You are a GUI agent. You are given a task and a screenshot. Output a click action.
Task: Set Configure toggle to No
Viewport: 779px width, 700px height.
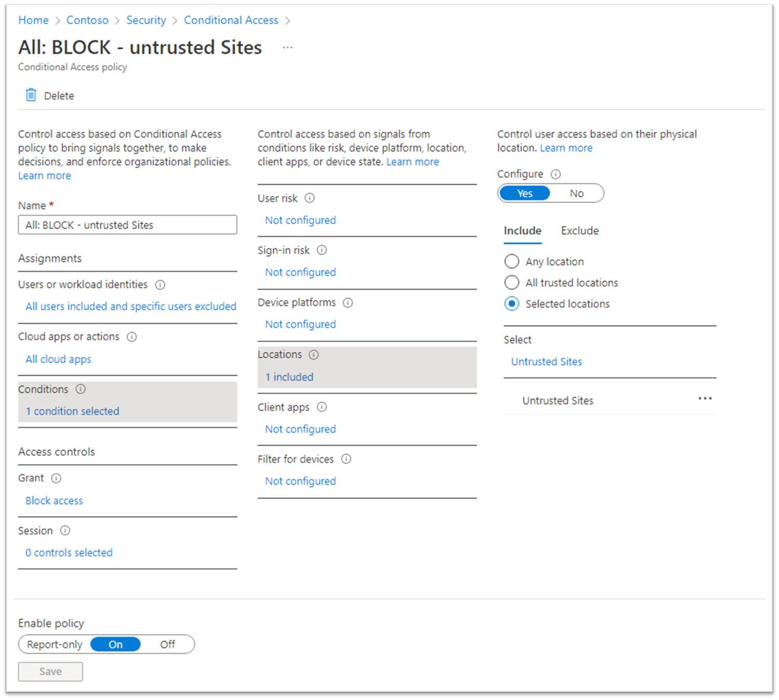click(576, 194)
